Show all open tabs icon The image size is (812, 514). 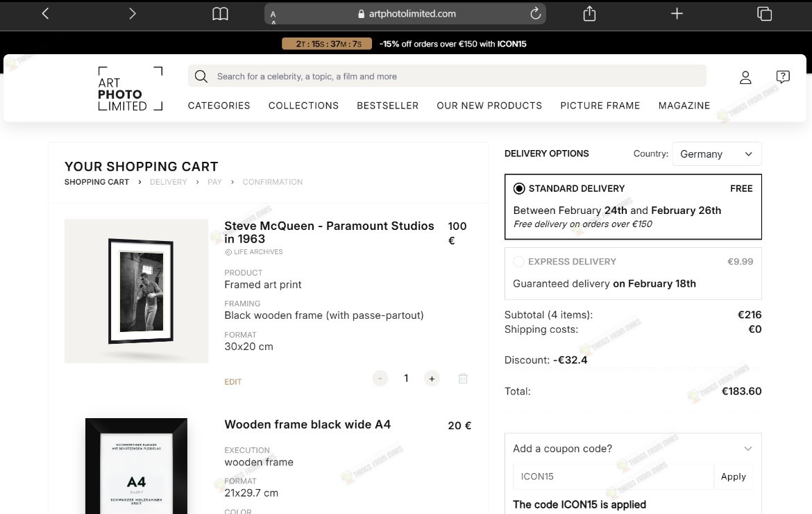tap(764, 14)
